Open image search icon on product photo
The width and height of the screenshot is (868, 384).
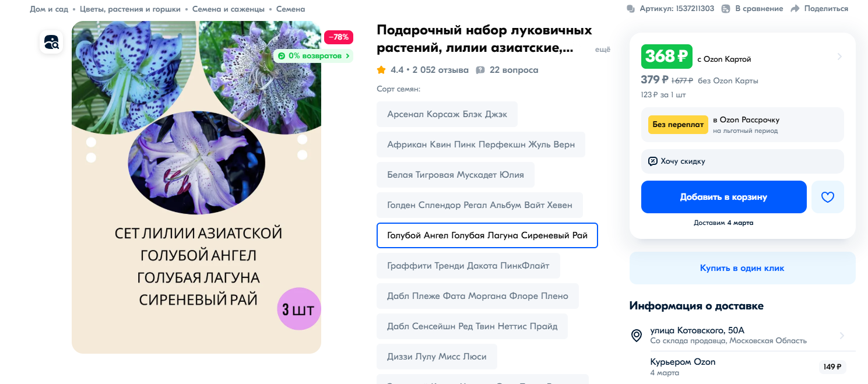click(51, 42)
